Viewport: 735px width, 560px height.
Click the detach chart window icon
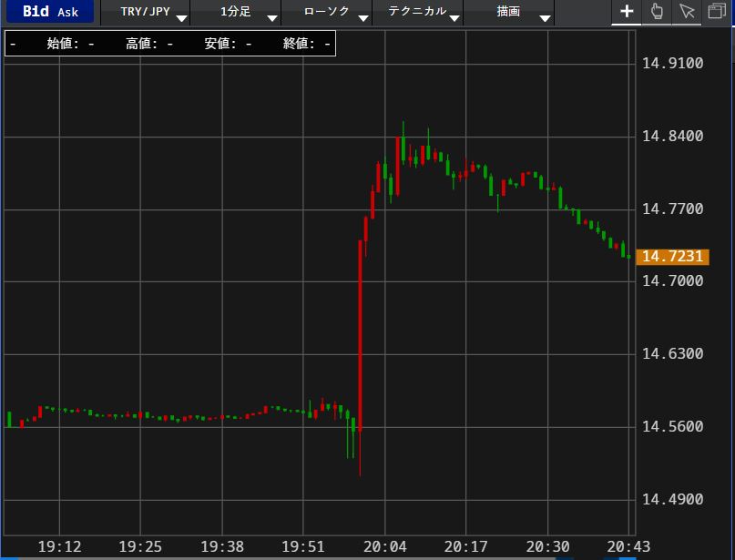[717, 12]
